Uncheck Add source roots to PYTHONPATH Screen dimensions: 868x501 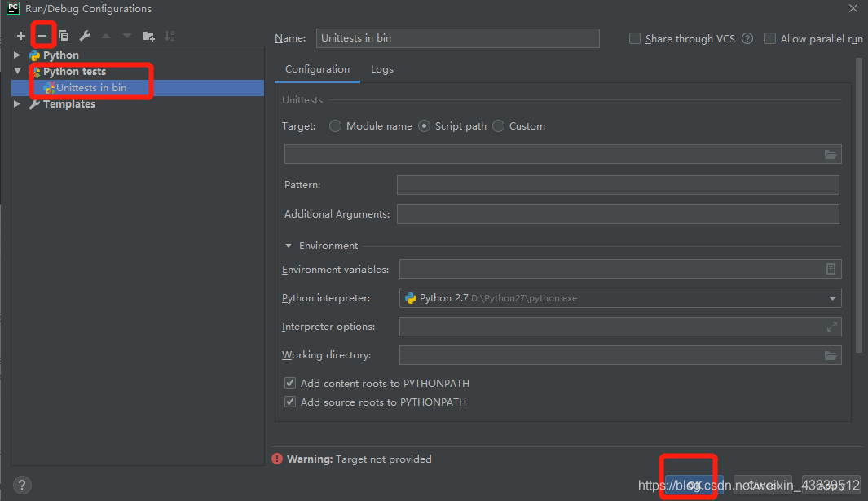click(290, 402)
